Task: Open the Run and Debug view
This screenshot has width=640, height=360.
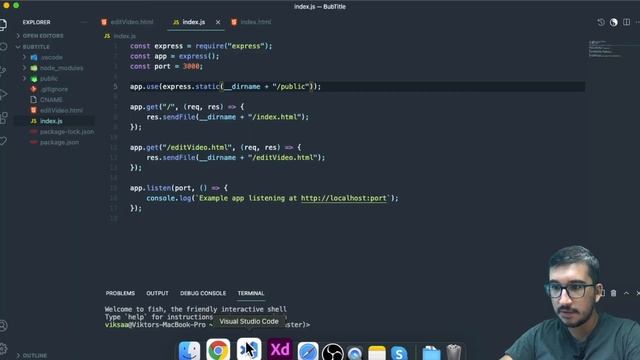Action: pyautogui.click(x=3, y=95)
